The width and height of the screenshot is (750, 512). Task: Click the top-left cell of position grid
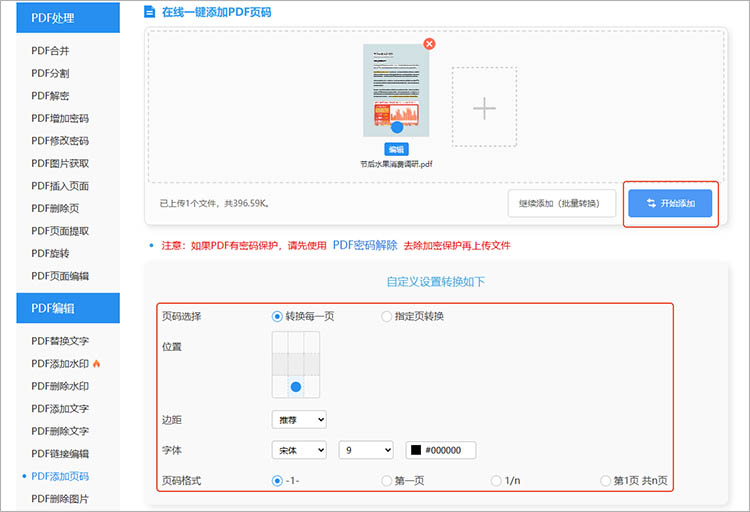(280, 343)
